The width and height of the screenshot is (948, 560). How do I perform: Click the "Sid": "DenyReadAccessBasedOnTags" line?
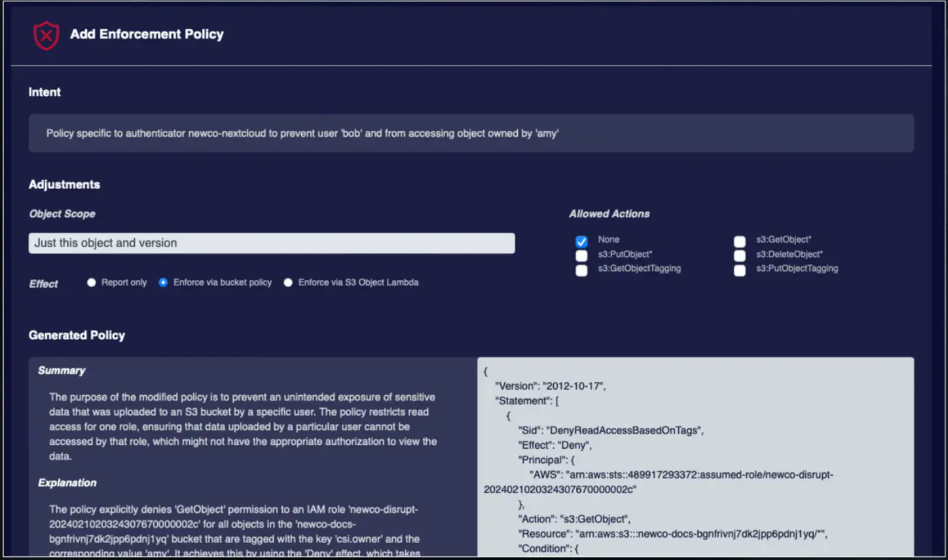coord(611,430)
